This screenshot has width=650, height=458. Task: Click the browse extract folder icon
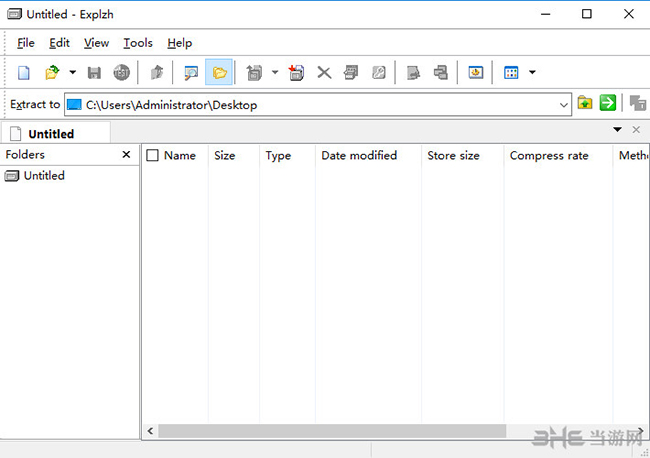coord(586,103)
